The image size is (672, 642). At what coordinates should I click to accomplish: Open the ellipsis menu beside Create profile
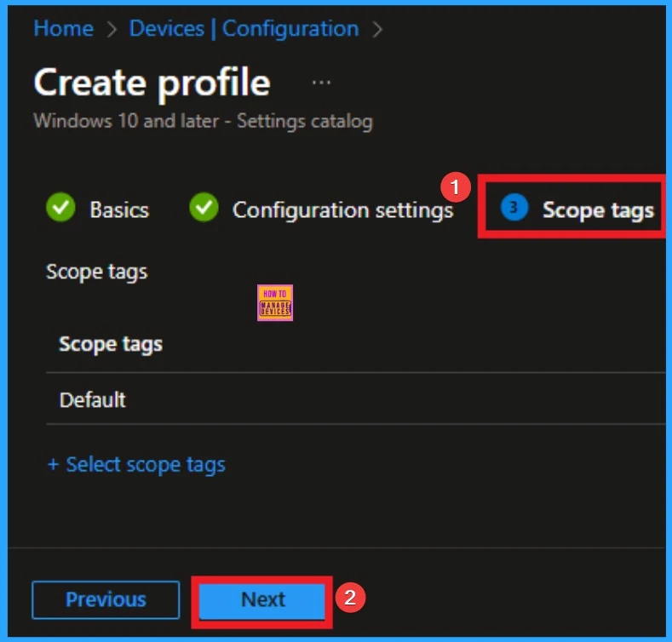[321, 83]
